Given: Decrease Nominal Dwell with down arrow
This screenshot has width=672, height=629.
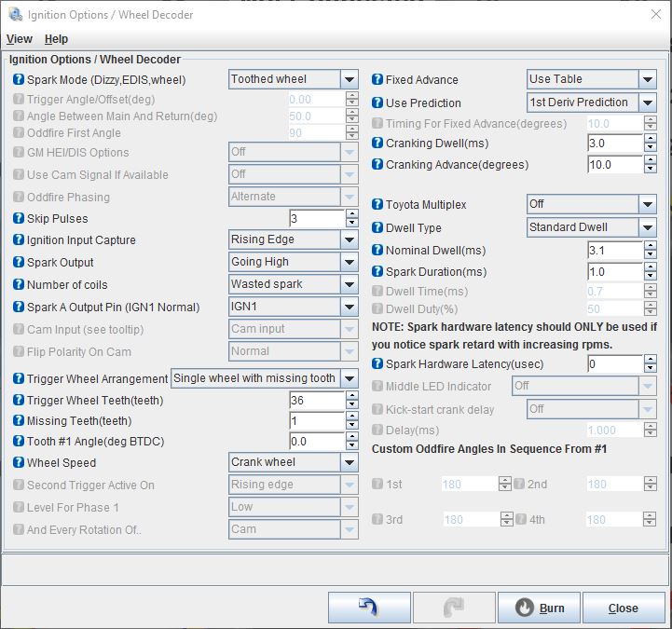Looking at the screenshot, I should pos(651,255).
